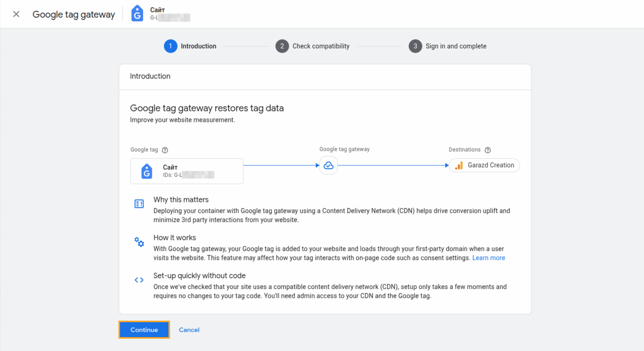Click the Google tag gateway cloud icon

click(328, 165)
